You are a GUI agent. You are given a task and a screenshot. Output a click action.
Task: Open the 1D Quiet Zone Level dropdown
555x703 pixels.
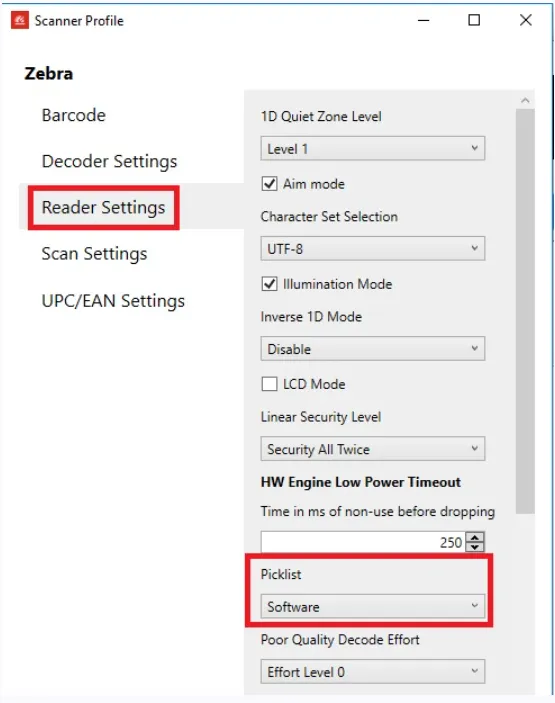pyautogui.click(x=373, y=148)
